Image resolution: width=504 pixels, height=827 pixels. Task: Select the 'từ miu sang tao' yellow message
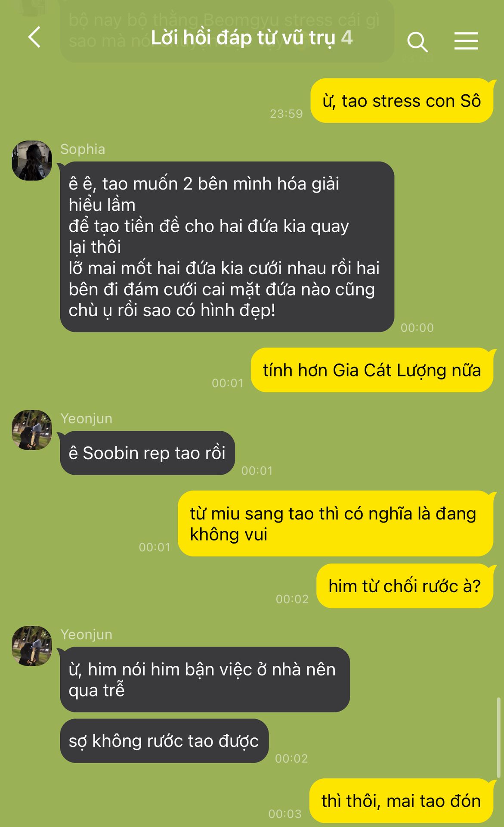click(x=335, y=523)
